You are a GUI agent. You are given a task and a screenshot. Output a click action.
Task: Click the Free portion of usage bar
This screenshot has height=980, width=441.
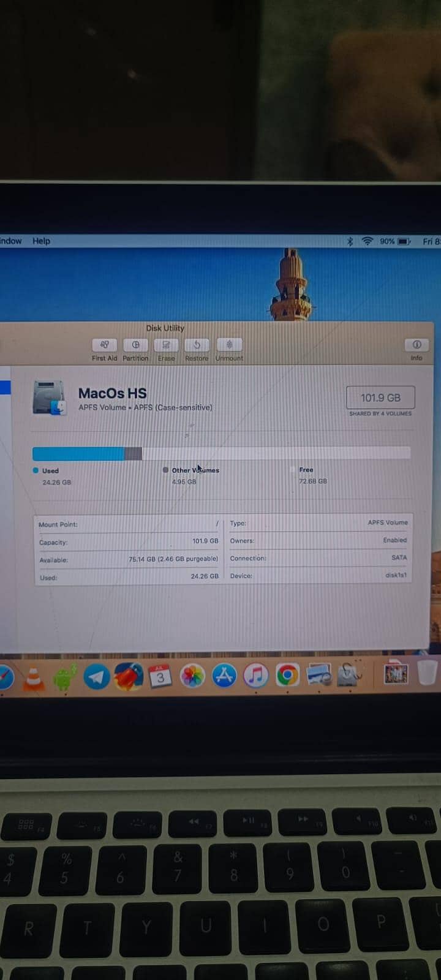(x=276, y=453)
